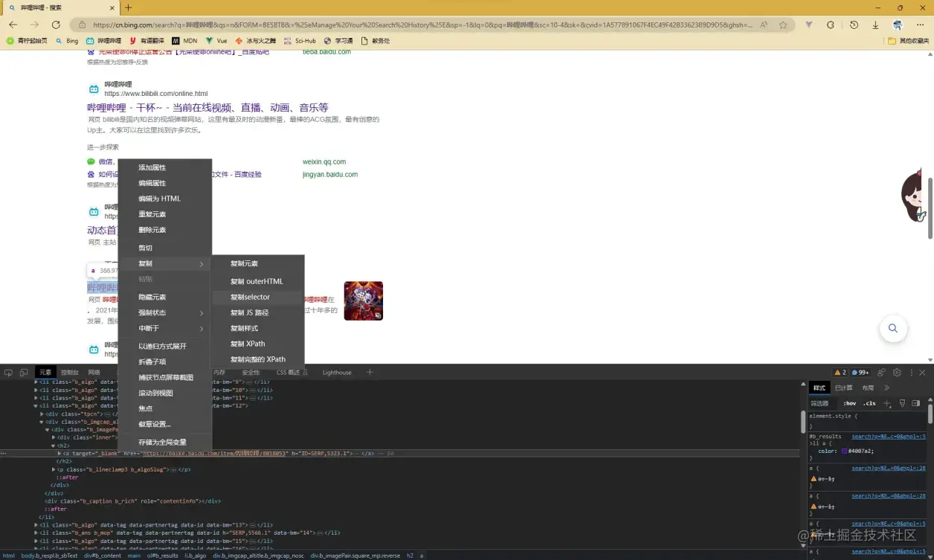Expand the div class tpcn node
Image resolution: width=934 pixels, height=560 pixels.
[42, 413]
